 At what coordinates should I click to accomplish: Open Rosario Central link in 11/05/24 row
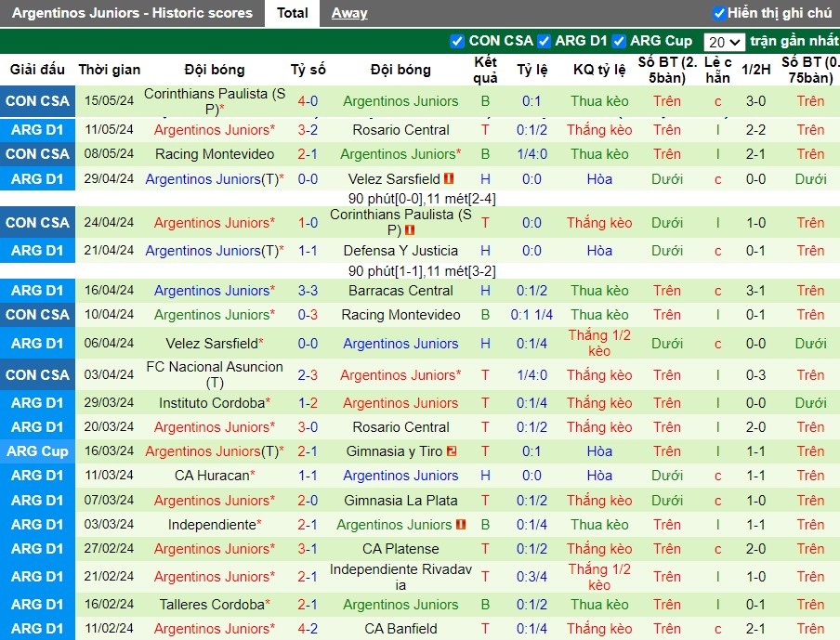point(400,130)
